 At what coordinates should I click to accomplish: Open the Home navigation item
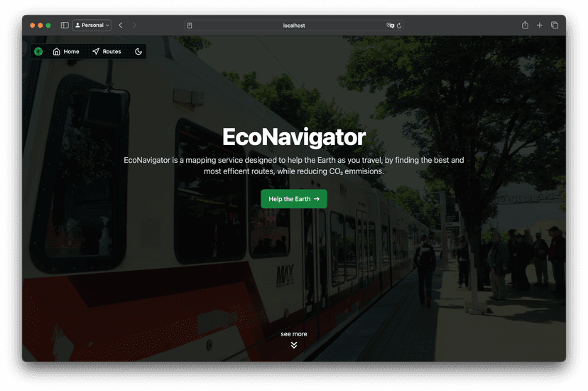[66, 51]
